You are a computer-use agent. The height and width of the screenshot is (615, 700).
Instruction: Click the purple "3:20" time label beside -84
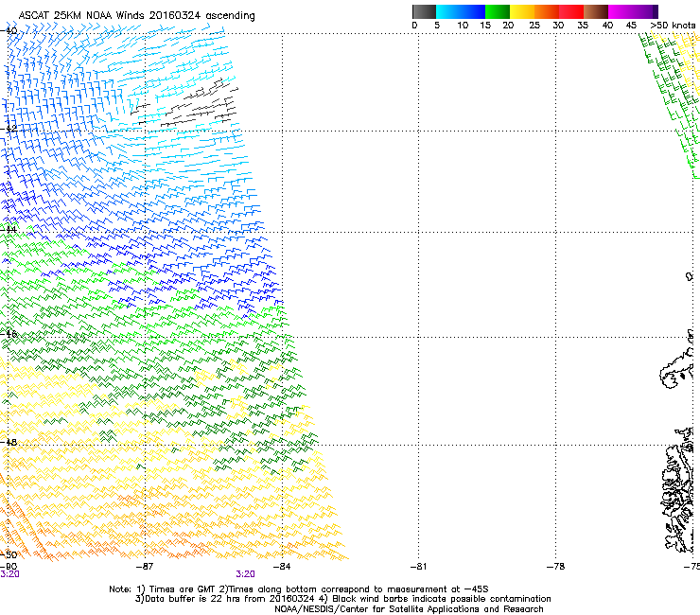pos(246,574)
